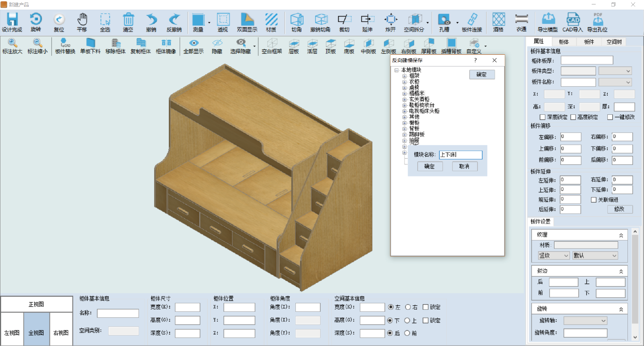This screenshot has width=644, height=346.
Task: Expand the 衣柜 tree node
Action: [x=405, y=82]
